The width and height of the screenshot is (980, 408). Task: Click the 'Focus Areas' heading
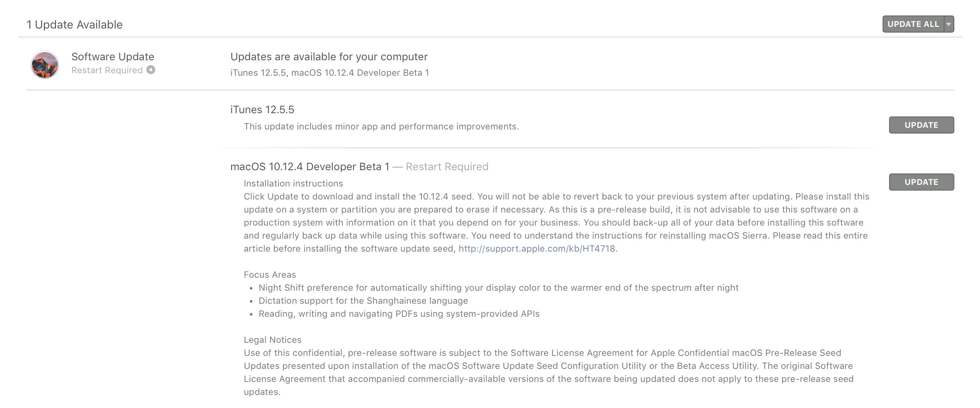(x=270, y=274)
